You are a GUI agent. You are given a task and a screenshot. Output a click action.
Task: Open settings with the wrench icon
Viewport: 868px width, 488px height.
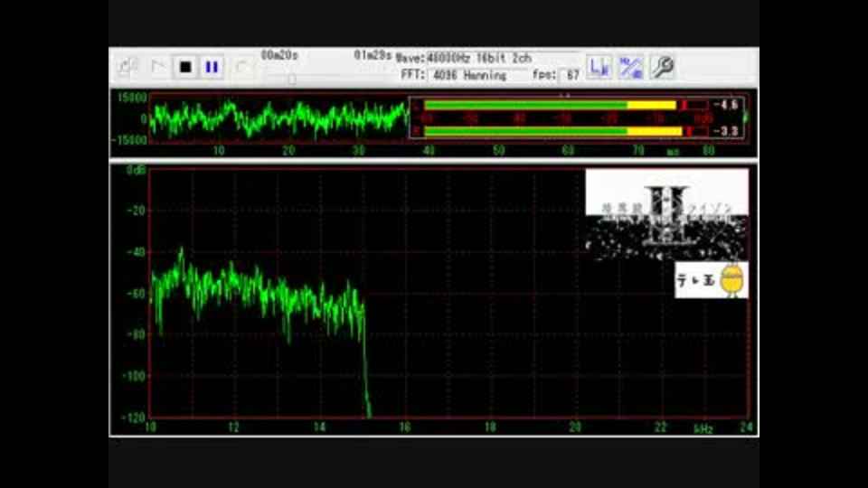(x=662, y=67)
